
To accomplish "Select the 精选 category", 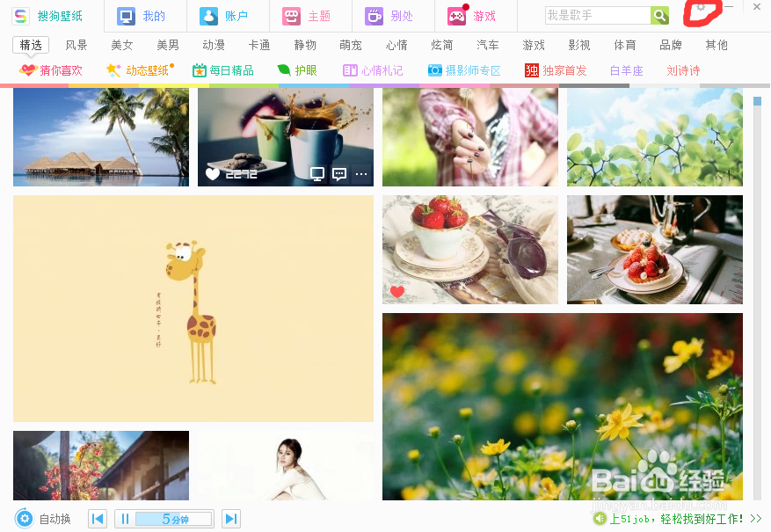I will click(31, 45).
